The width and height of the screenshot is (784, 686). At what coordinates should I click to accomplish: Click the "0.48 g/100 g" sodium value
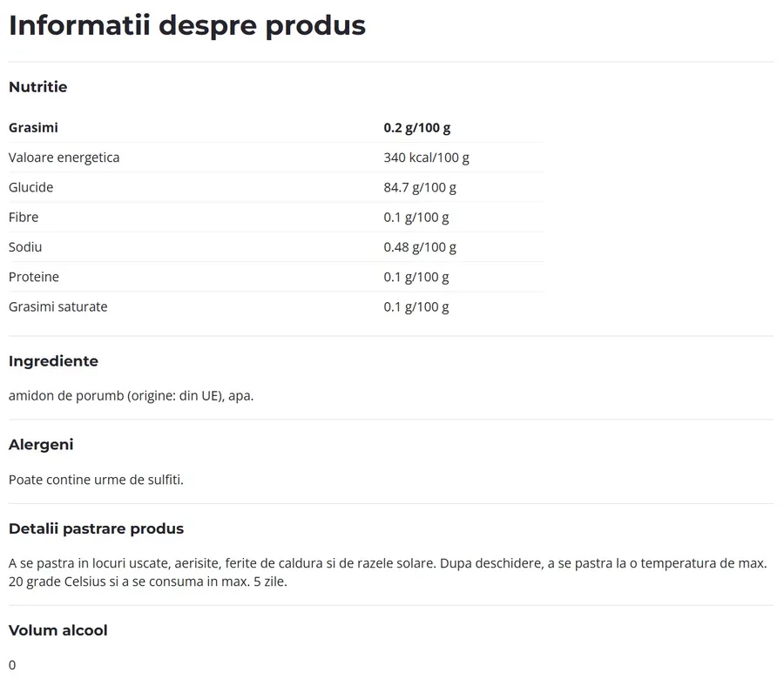coord(420,247)
